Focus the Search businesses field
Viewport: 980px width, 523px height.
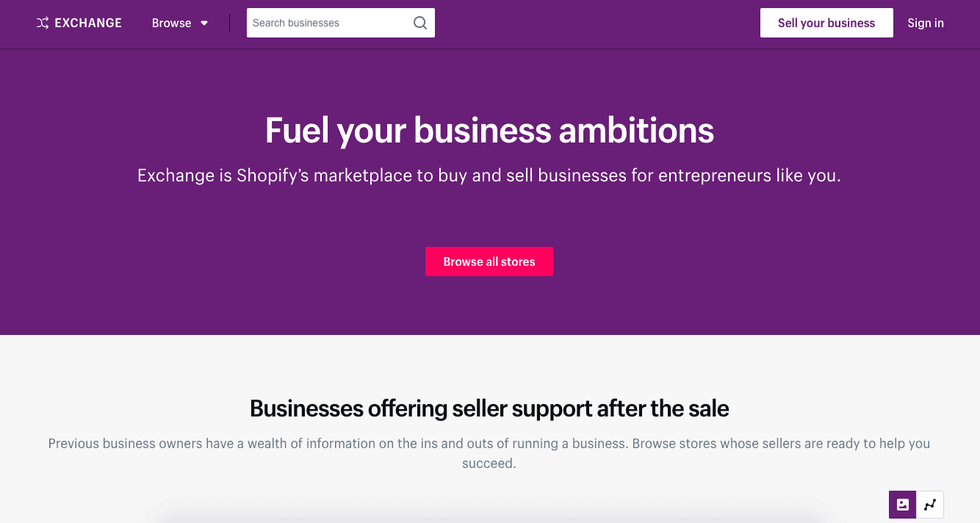(x=331, y=23)
